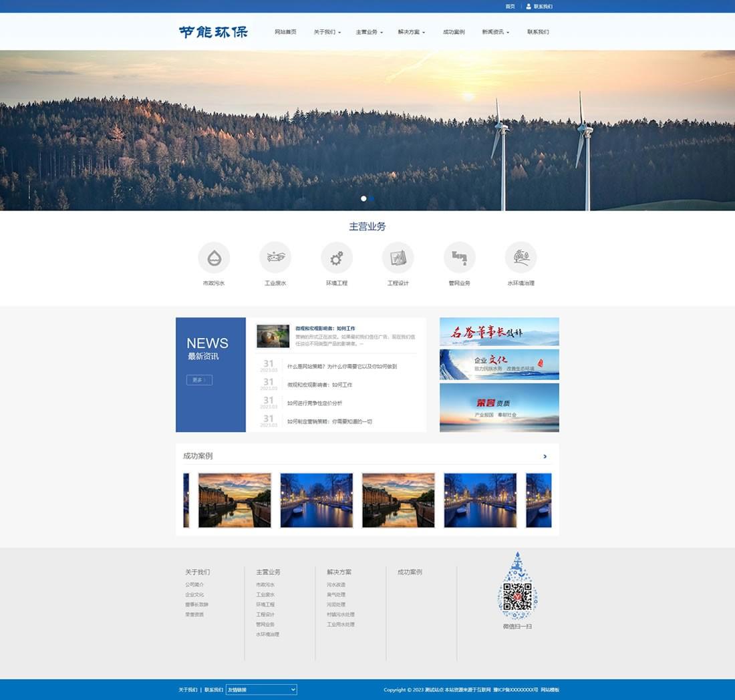This screenshot has width=735, height=700.
Task: Select the 水环境治理 tree icon
Action: pos(521,258)
